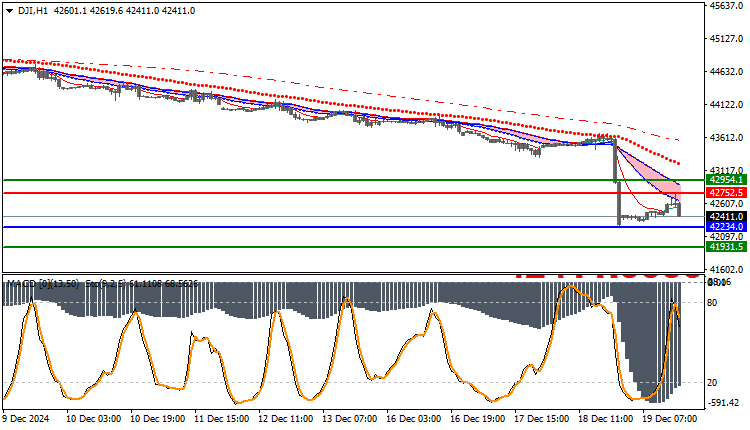Click the OHLC values 42601.1 42619.6 text
The width and height of the screenshot is (750, 430).
click(x=88, y=11)
